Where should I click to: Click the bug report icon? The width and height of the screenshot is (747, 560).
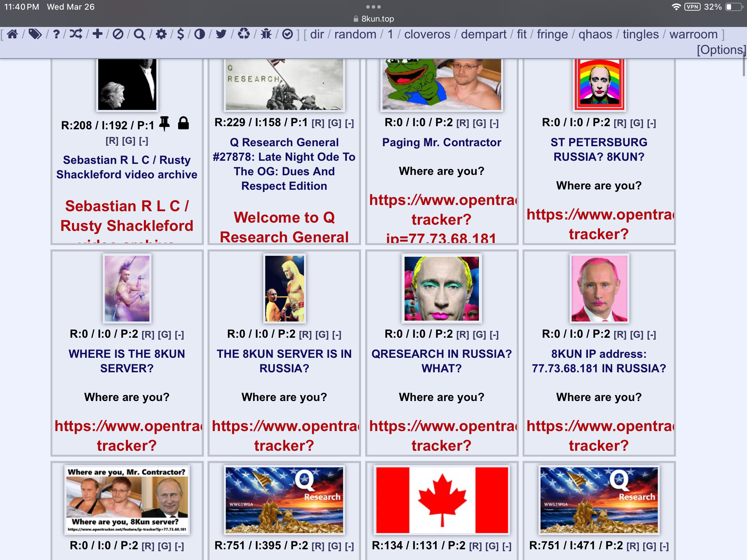tap(266, 34)
